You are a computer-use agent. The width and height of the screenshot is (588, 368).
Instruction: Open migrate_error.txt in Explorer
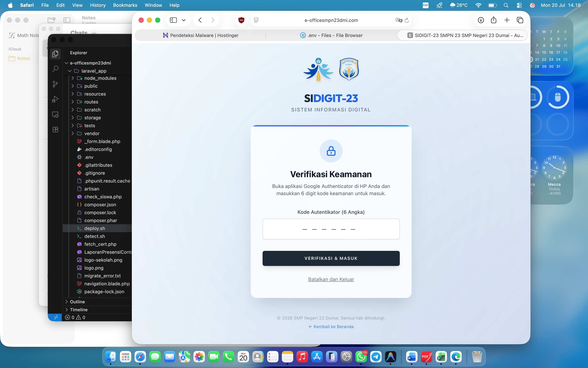pos(97,276)
